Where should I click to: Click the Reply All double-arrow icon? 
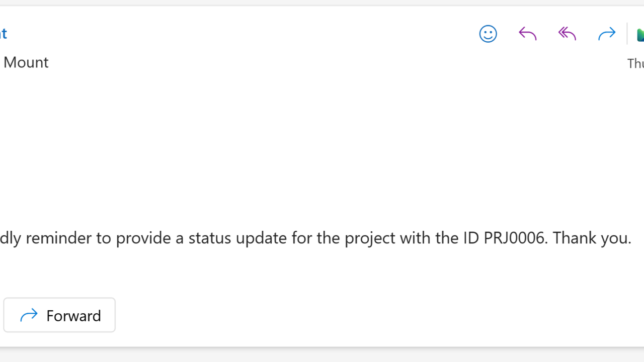pos(567,34)
